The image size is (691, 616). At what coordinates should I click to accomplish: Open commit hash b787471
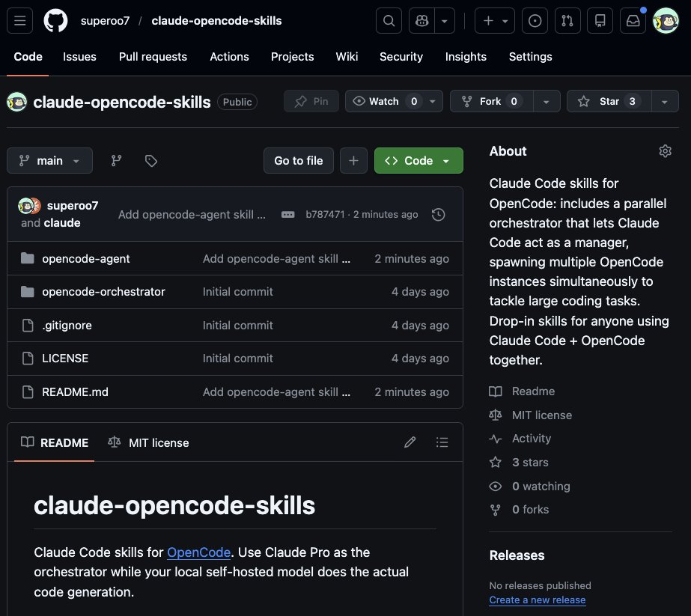[x=325, y=215]
